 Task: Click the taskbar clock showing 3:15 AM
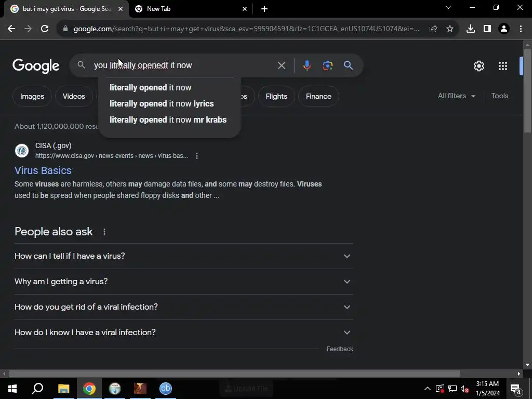pyautogui.click(x=487, y=389)
